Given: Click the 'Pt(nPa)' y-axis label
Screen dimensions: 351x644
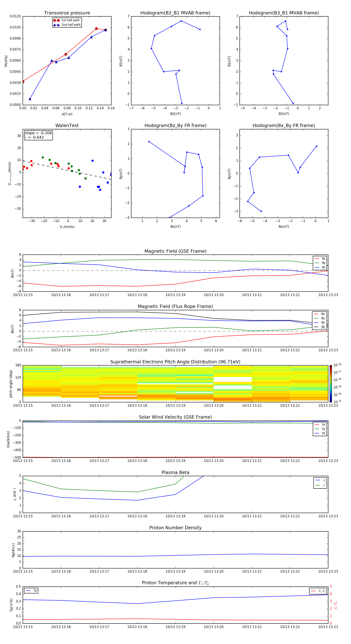Looking at the screenshot, I should pos(6,61).
